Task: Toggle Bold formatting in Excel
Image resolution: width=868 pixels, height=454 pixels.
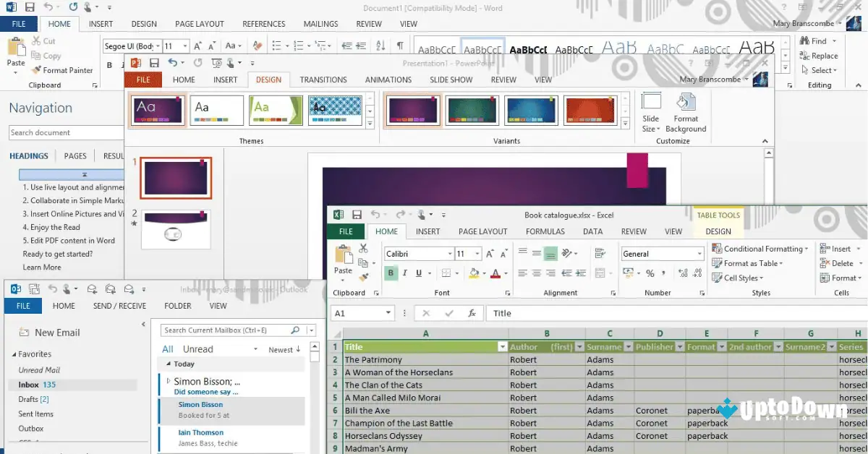Action: [391, 273]
